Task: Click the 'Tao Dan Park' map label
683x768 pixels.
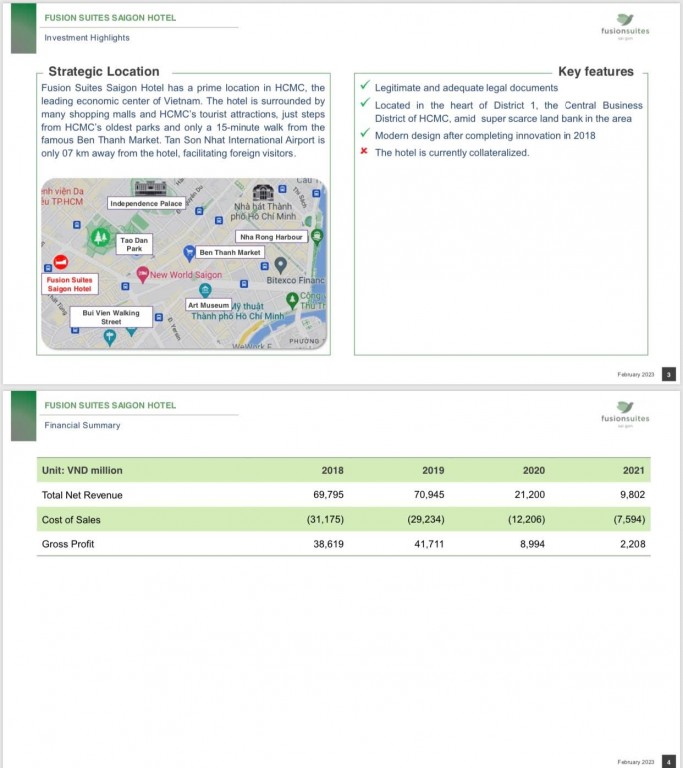Action: (x=134, y=244)
